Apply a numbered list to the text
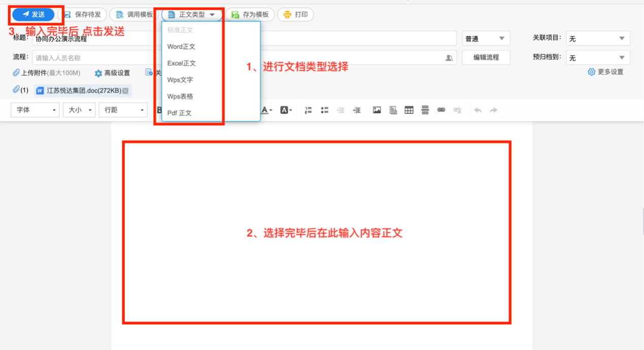This screenshot has width=644, height=350. click(x=308, y=110)
